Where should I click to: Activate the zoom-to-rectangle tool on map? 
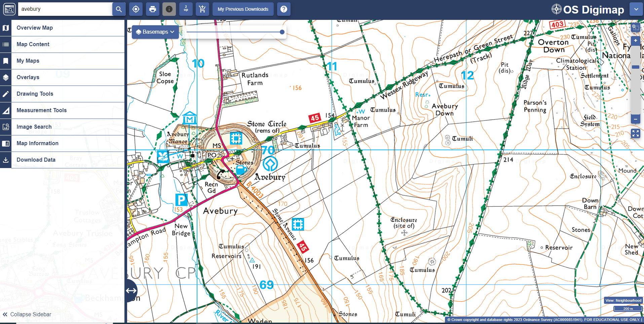click(x=635, y=28)
